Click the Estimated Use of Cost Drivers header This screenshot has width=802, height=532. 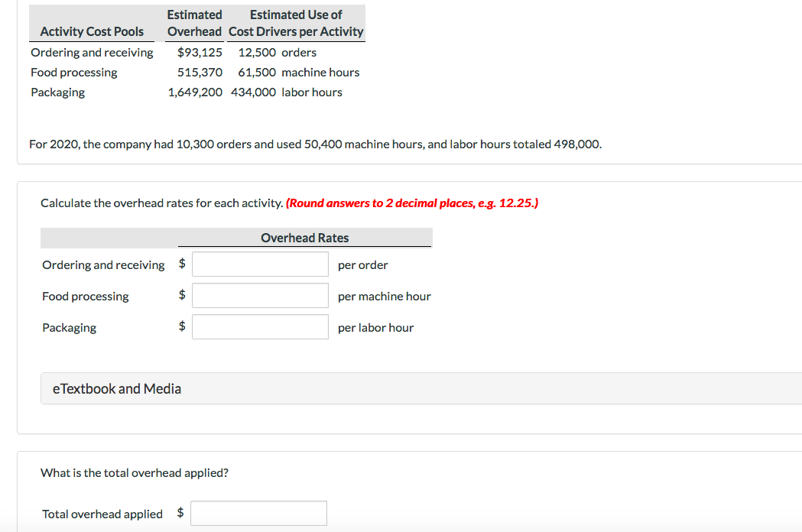click(x=296, y=23)
